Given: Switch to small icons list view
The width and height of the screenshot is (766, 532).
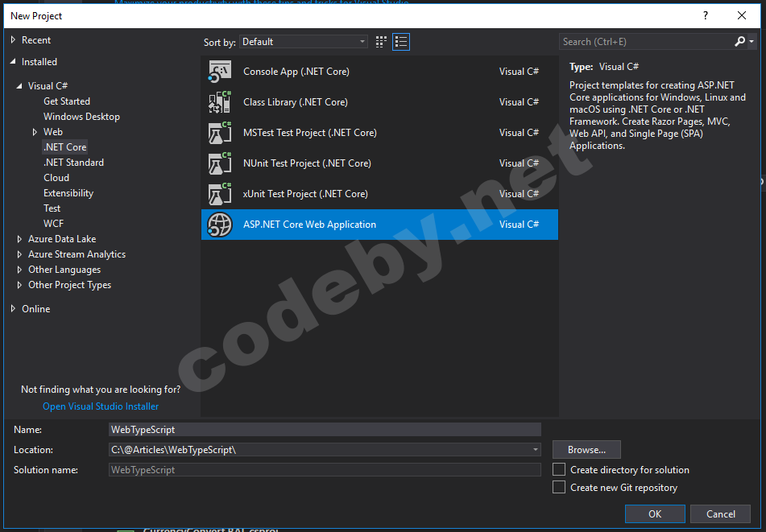Looking at the screenshot, I should [401, 42].
